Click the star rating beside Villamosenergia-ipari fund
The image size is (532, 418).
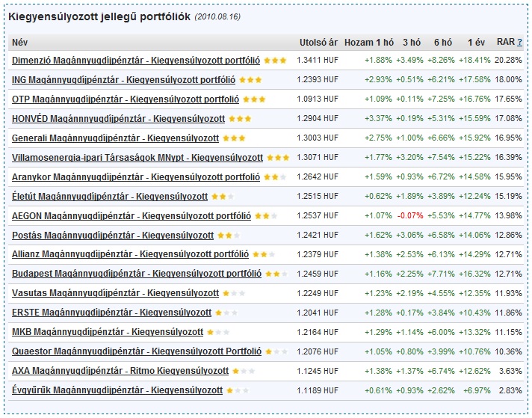(x=278, y=158)
